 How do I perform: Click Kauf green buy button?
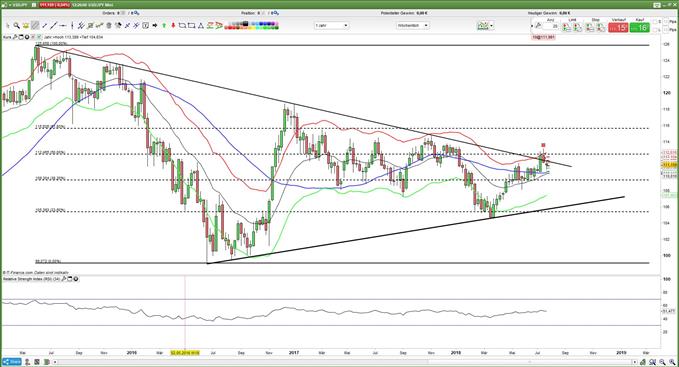[640, 28]
